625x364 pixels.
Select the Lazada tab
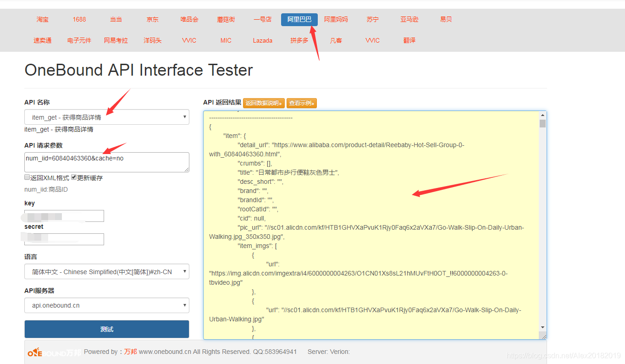tap(263, 40)
